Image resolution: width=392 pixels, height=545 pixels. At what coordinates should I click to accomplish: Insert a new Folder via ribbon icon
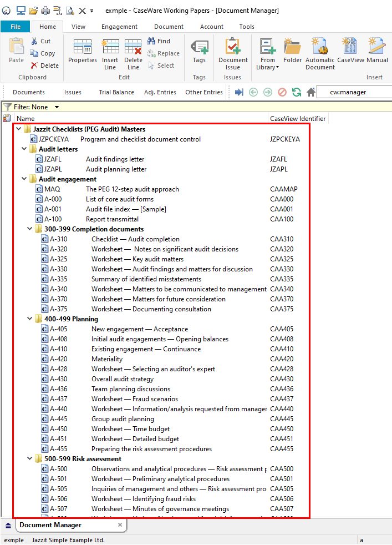(292, 46)
